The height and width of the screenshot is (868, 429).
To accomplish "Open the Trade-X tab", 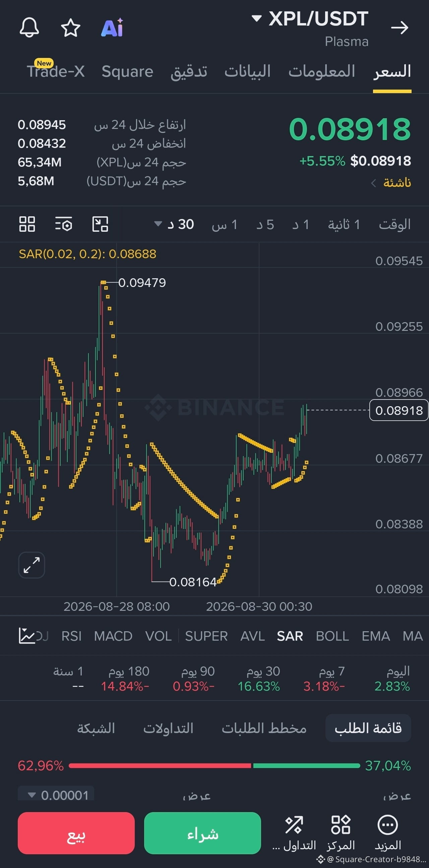I will 56,71.
